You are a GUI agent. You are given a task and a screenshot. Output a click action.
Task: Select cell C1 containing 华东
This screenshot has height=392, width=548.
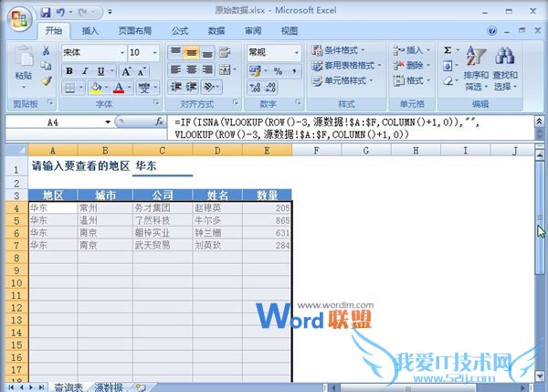tap(163, 166)
